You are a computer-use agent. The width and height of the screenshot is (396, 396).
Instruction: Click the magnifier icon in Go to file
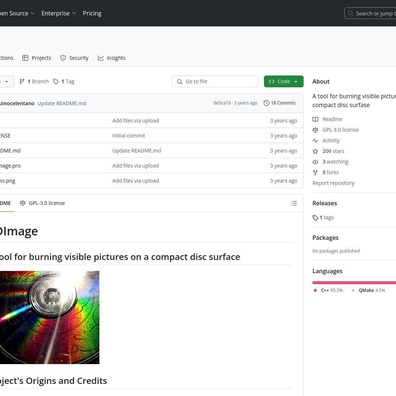[x=179, y=81]
